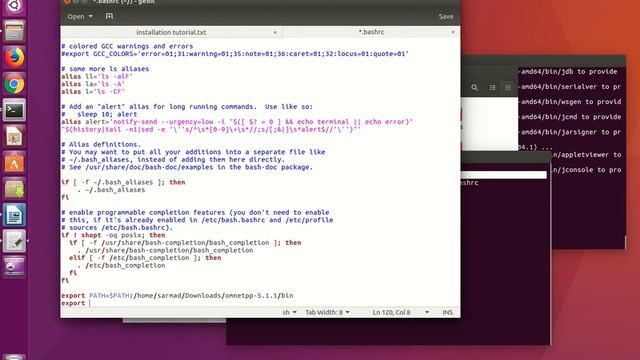Click the '. /etc/bash_completion' line

pyautogui.click(x=121, y=265)
